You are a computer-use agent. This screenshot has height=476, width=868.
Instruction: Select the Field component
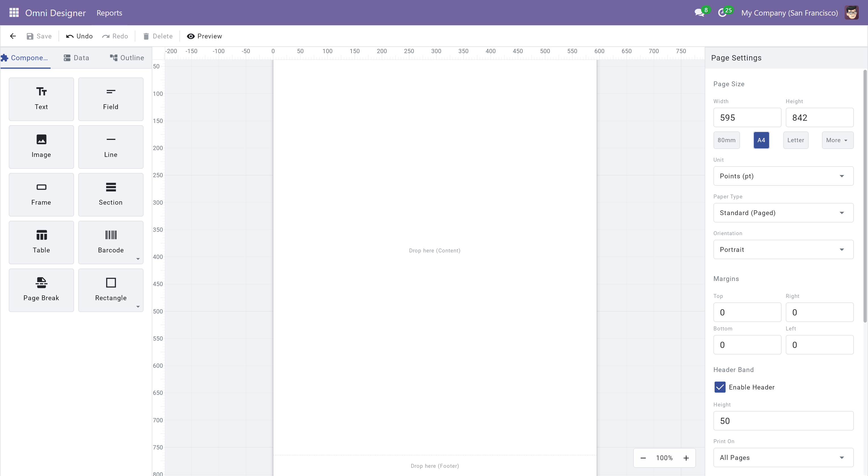click(110, 99)
